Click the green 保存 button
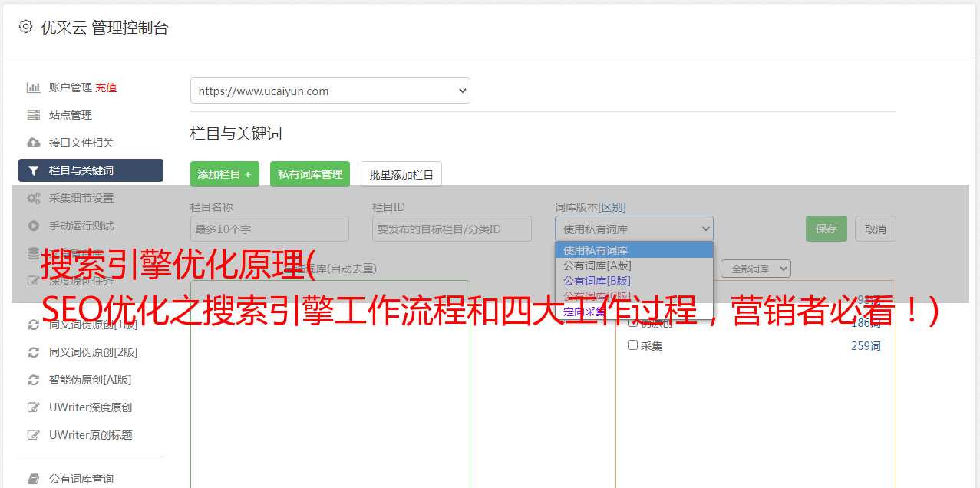This screenshot has width=980, height=488. point(827,229)
